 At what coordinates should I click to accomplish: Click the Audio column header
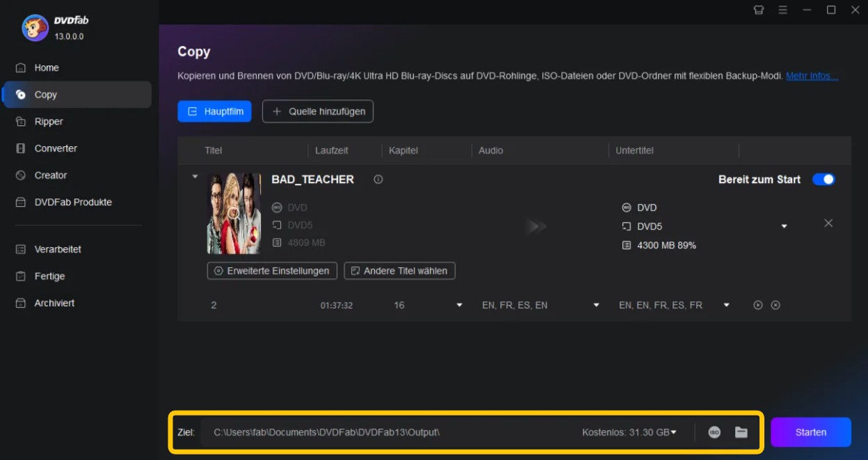pos(491,150)
